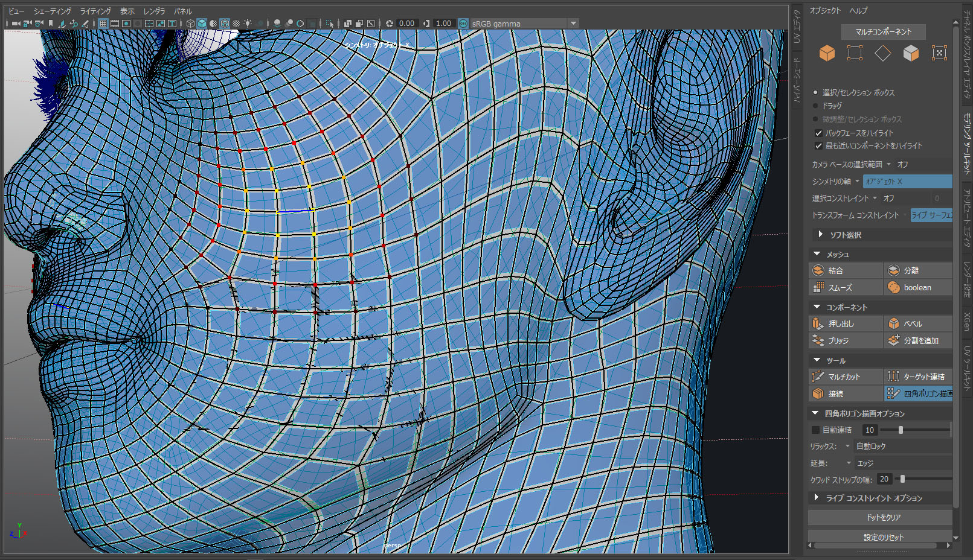973x560 pixels.
Task: Select the ドラッグ radio option
Action: click(x=815, y=106)
